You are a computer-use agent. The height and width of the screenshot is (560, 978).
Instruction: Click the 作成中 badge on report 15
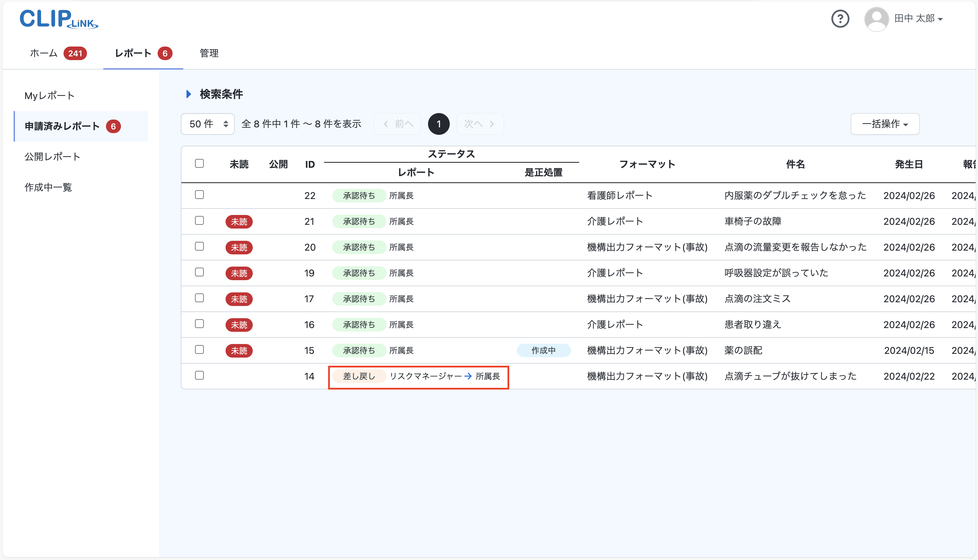[x=544, y=350]
